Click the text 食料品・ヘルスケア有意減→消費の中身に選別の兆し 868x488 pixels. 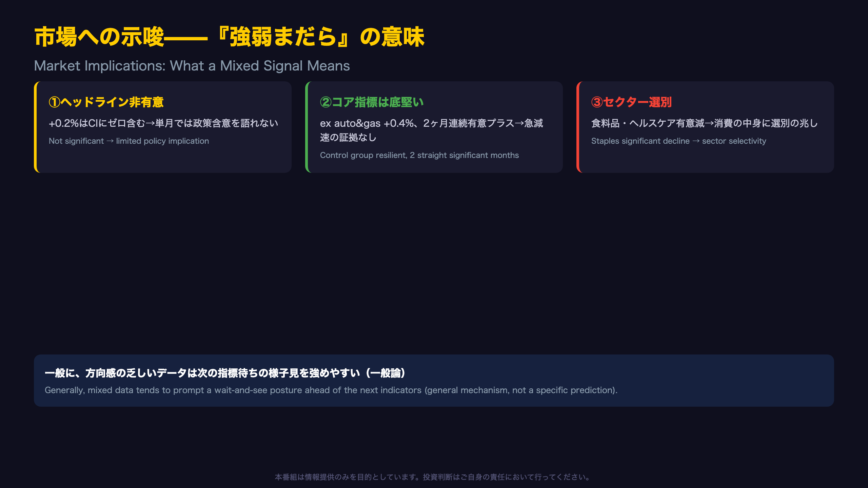[705, 123]
